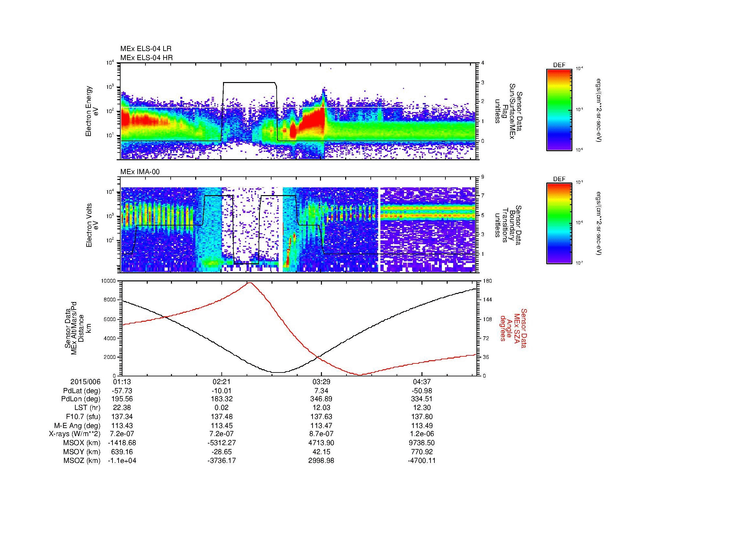Click the 'F10.7 (sfu)' row label
This screenshot has width=756, height=534.
coord(83,416)
